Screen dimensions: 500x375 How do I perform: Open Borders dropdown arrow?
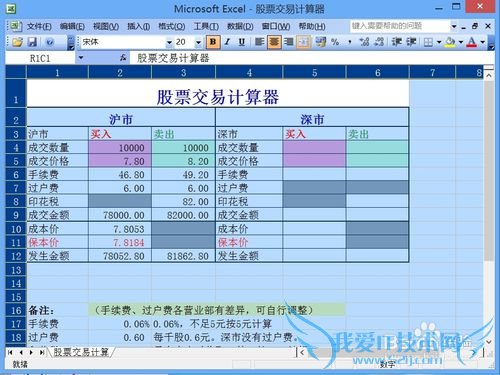point(439,42)
